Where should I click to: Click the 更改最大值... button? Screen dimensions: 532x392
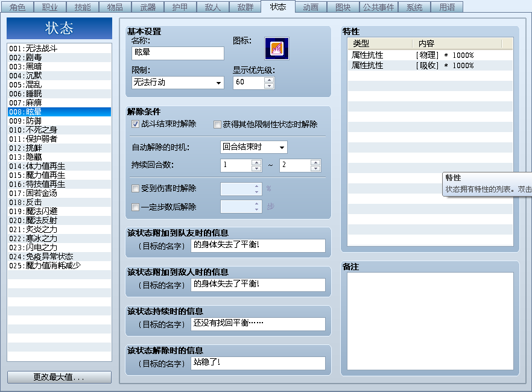tap(59, 377)
